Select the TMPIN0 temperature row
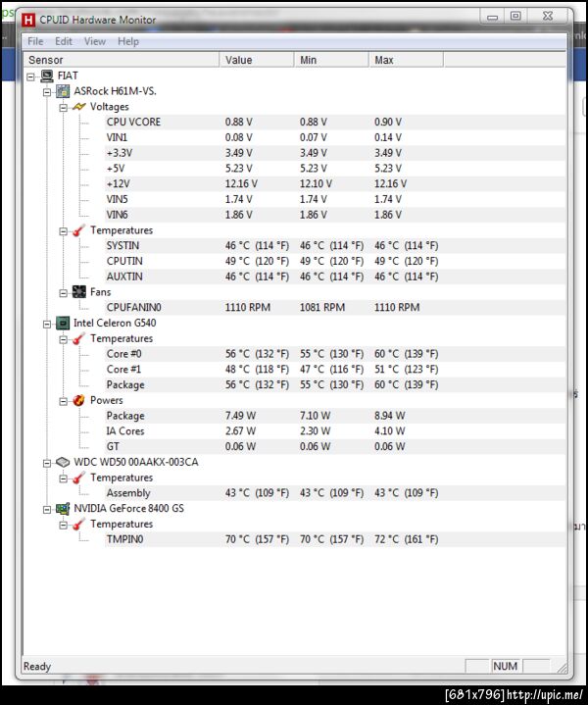588x705 pixels. 335,539
